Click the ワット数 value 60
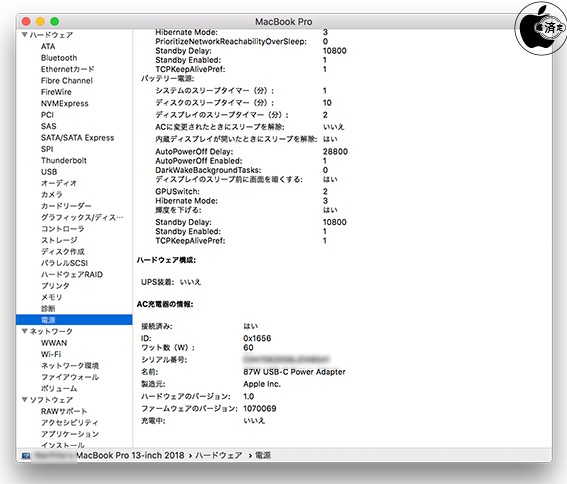 (248, 348)
